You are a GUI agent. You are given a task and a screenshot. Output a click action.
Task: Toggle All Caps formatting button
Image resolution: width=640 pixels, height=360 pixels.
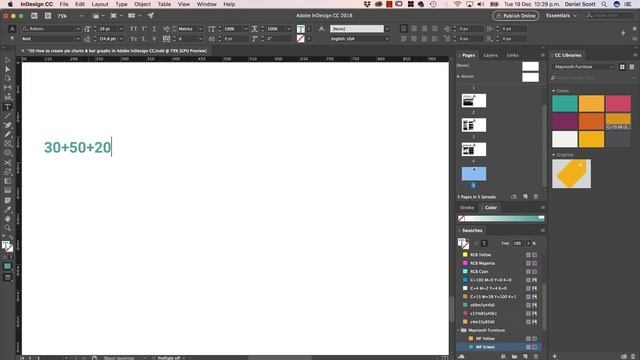(x=133, y=29)
